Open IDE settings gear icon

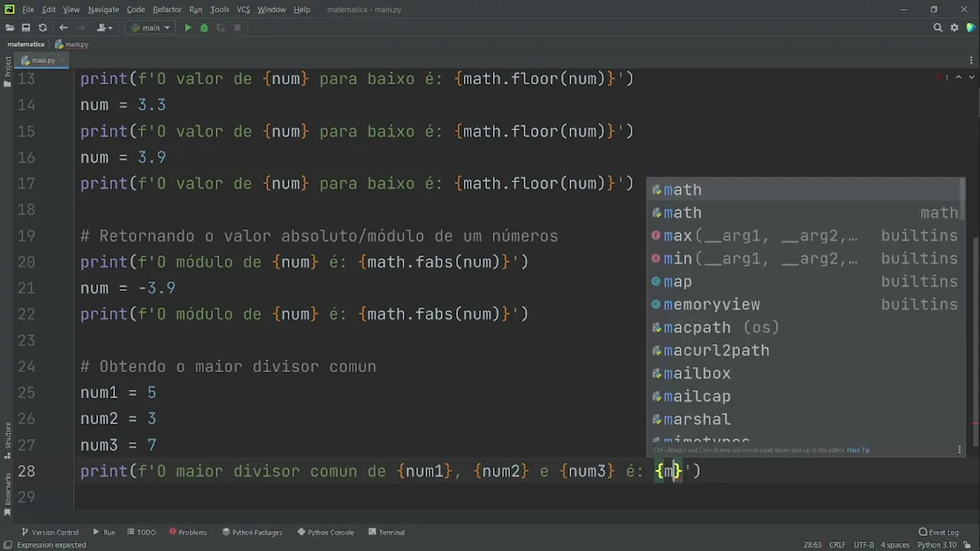click(955, 28)
